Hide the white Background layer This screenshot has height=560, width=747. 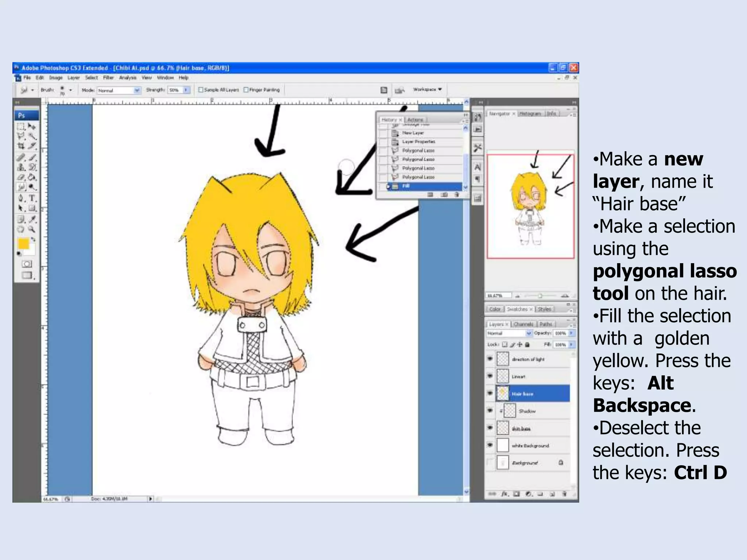[490, 445]
